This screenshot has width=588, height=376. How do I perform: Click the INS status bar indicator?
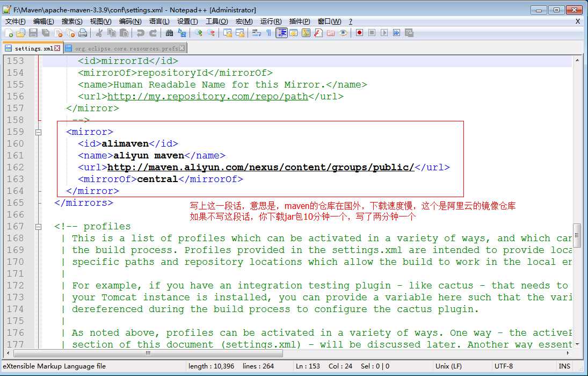click(564, 366)
